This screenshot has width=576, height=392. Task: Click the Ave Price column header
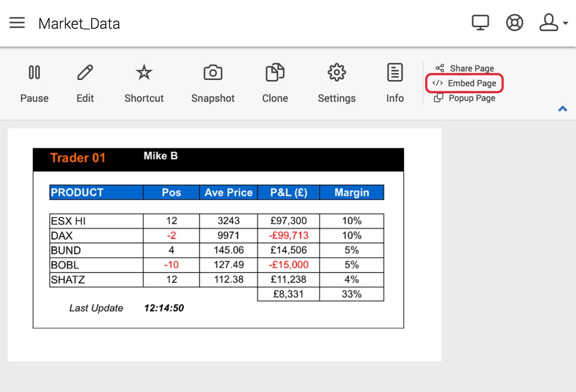[228, 192]
